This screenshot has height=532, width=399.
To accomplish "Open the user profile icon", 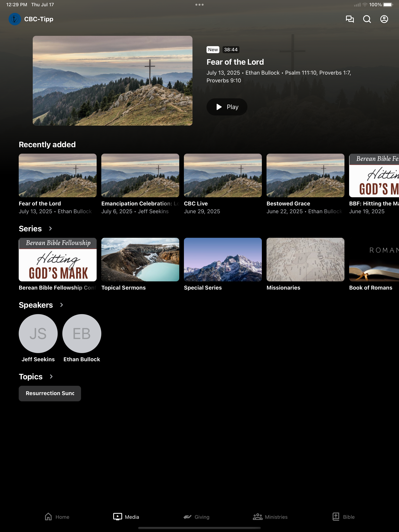I will 384,19.
